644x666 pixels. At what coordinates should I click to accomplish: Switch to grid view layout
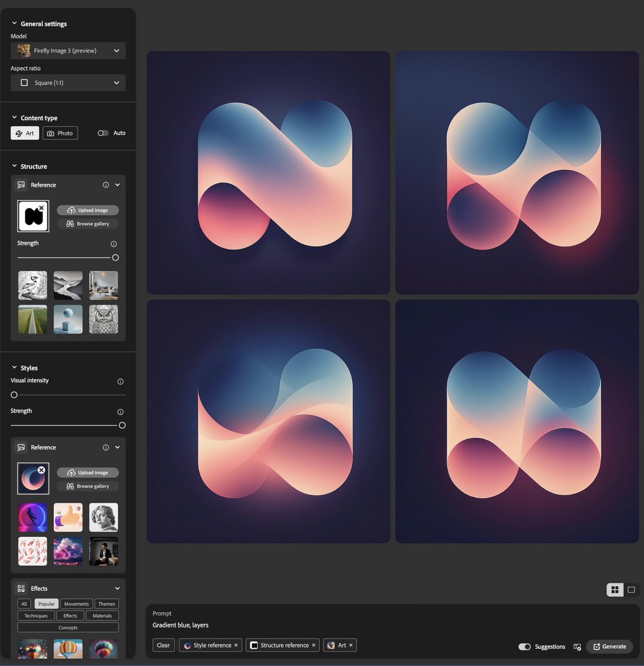[x=614, y=589]
